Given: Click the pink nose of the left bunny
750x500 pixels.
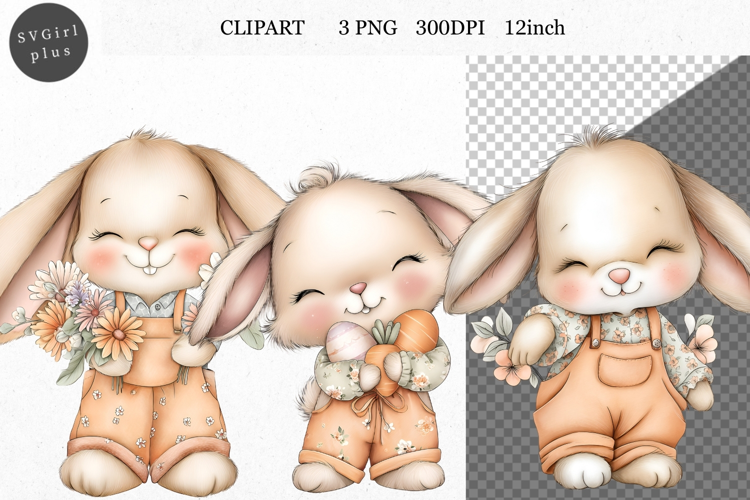Looking at the screenshot, I should tap(147, 243).
